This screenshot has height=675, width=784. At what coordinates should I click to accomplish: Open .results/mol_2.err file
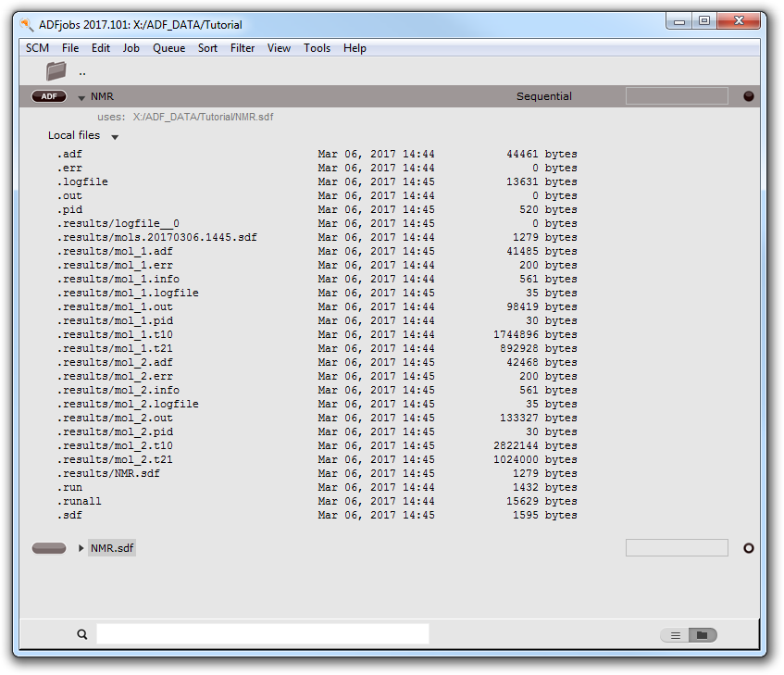tap(115, 377)
